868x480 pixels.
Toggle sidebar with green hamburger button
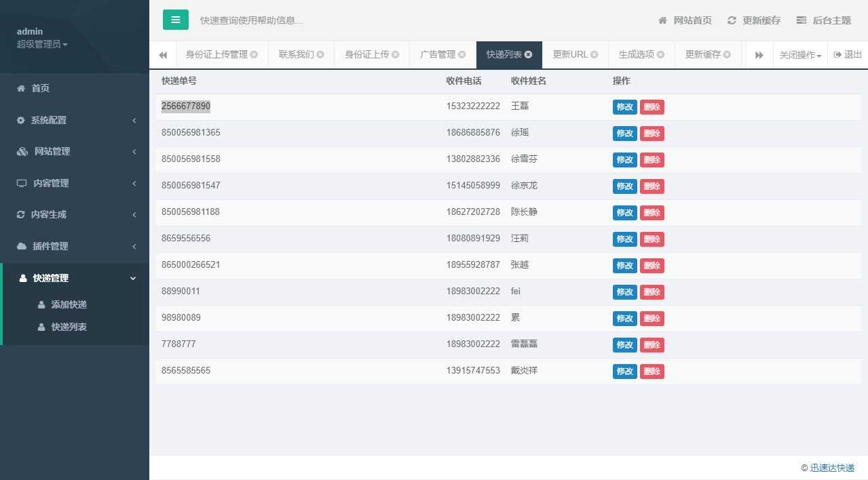(175, 20)
